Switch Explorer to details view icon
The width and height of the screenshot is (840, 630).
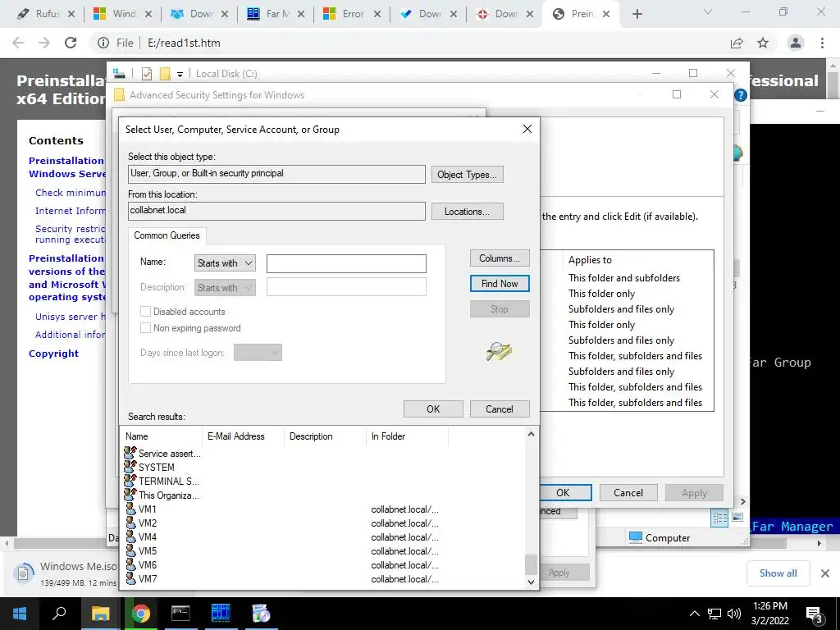(x=719, y=518)
